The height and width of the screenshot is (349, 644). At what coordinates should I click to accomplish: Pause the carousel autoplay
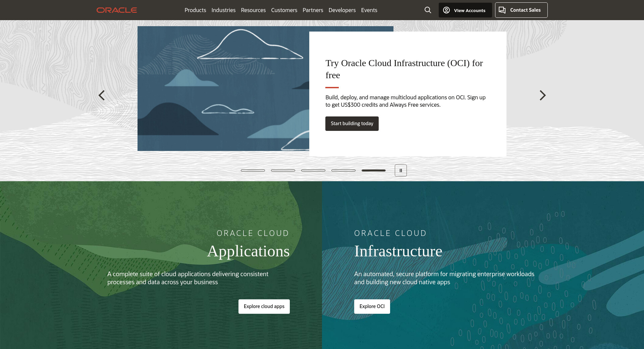click(400, 170)
